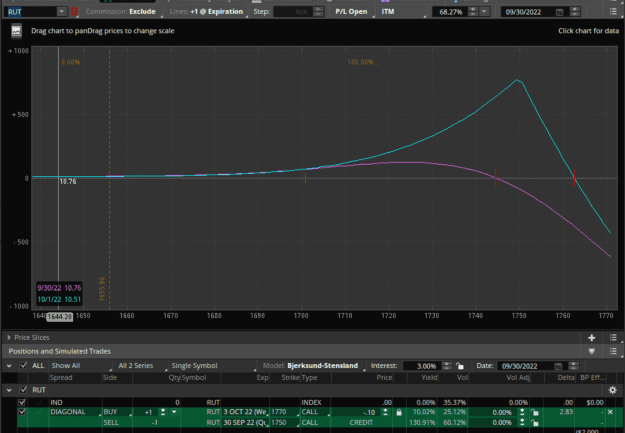This screenshot has width=625, height=433.
Task: Click the Yield column header
Action: 429,378
